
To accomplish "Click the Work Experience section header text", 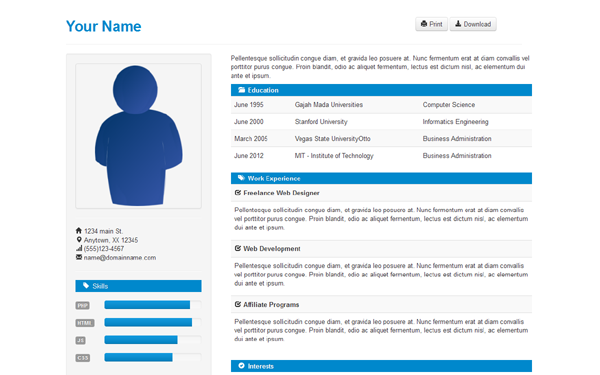I will point(274,178).
